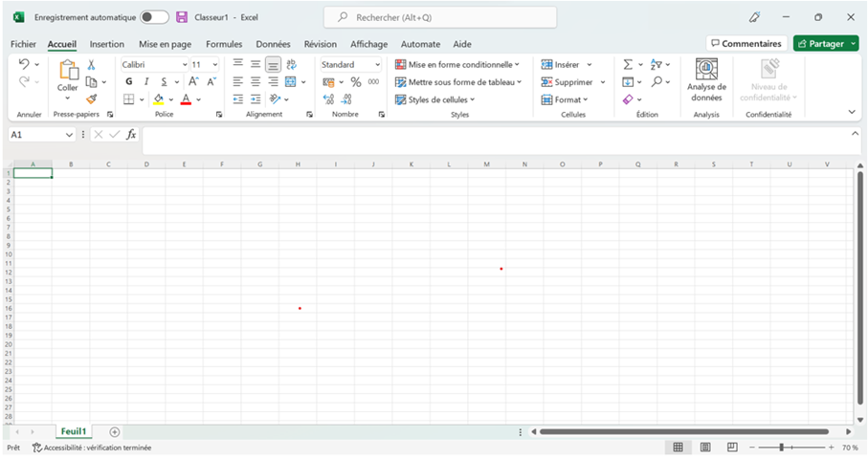This screenshot has width=868, height=459.
Task: Apply thousands separator 000 style
Action: (x=373, y=82)
